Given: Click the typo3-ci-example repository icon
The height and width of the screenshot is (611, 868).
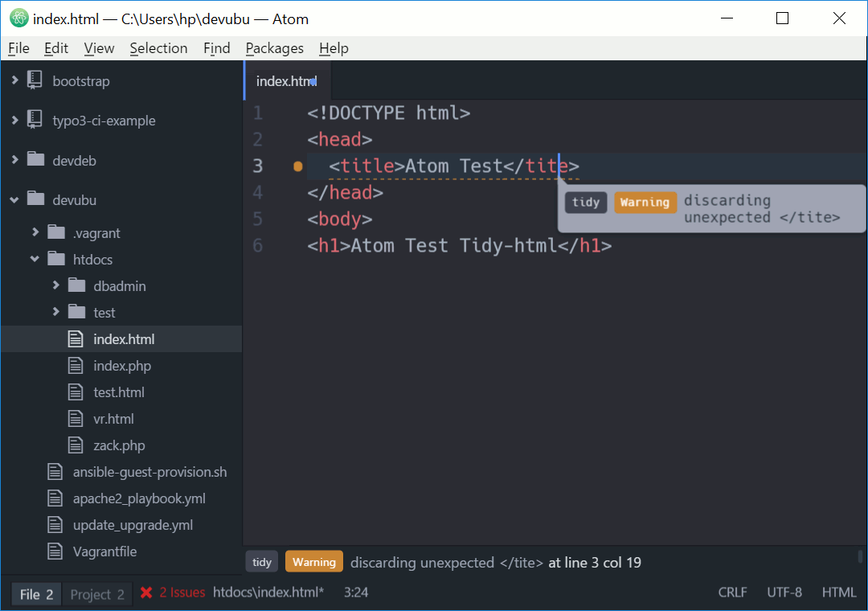Looking at the screenshot, I should pyautogui.click(x=34, y=120).
